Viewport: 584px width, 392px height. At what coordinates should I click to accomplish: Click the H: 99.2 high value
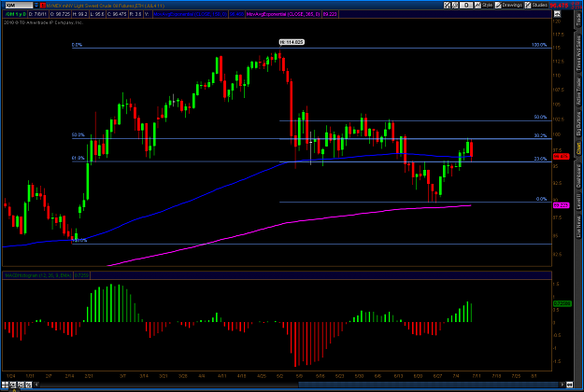pos(79,14)
